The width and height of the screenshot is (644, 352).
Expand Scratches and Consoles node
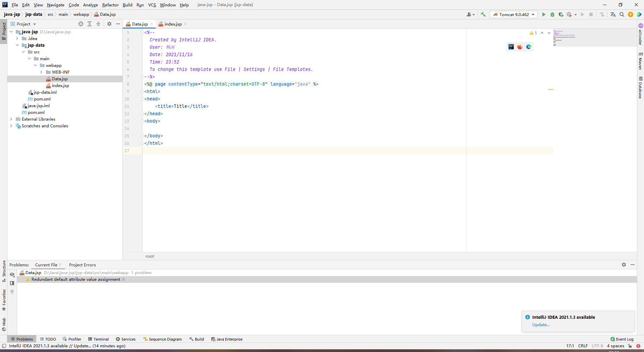coord(11,126)
